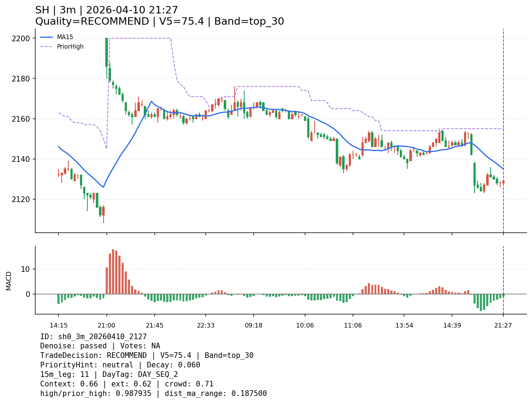
Task: Click the ID sh0_3m_20260410_2127 text line
Action: [x=93, y=337]
